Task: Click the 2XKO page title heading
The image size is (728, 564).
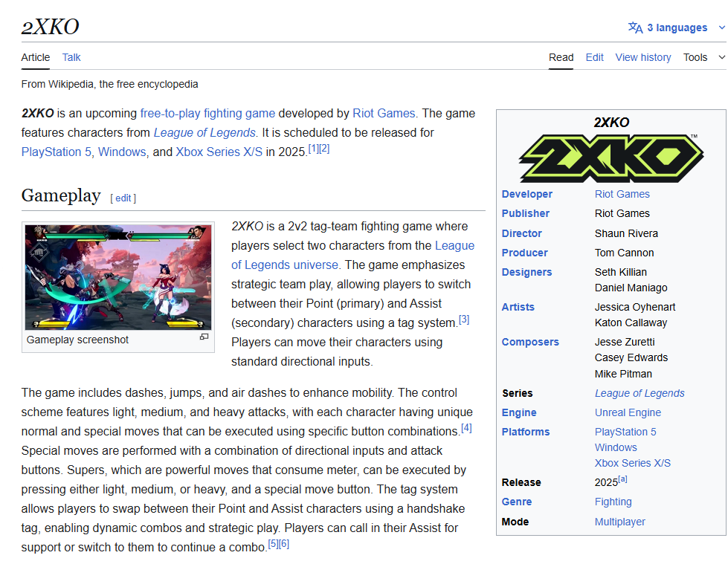Action: (x=50, y=27)
